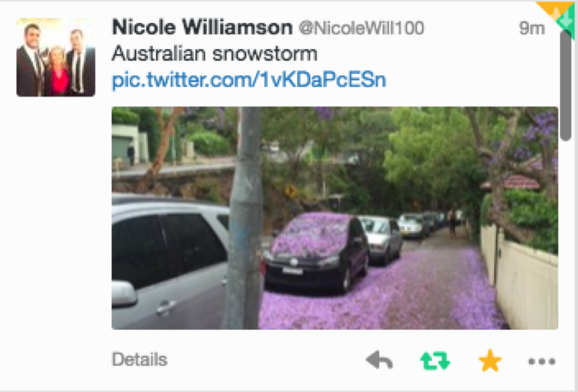Click the silver car in the photo
The height and width of the screenshot is (392, 578).
169,262
